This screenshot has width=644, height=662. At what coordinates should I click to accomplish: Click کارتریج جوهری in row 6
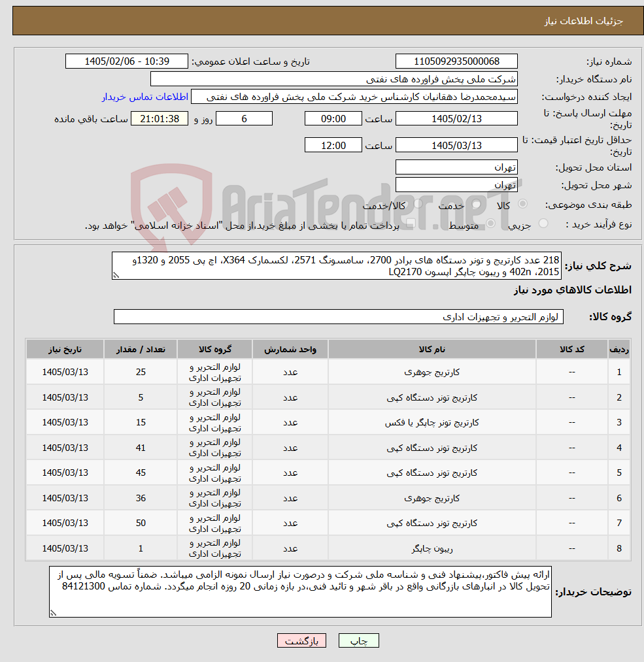[x=432, y=498]
